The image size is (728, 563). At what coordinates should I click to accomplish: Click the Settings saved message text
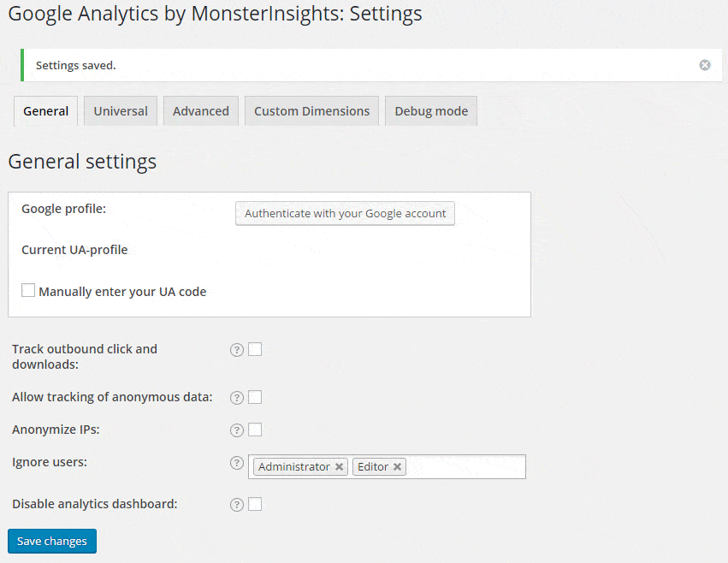click(75, 66)
